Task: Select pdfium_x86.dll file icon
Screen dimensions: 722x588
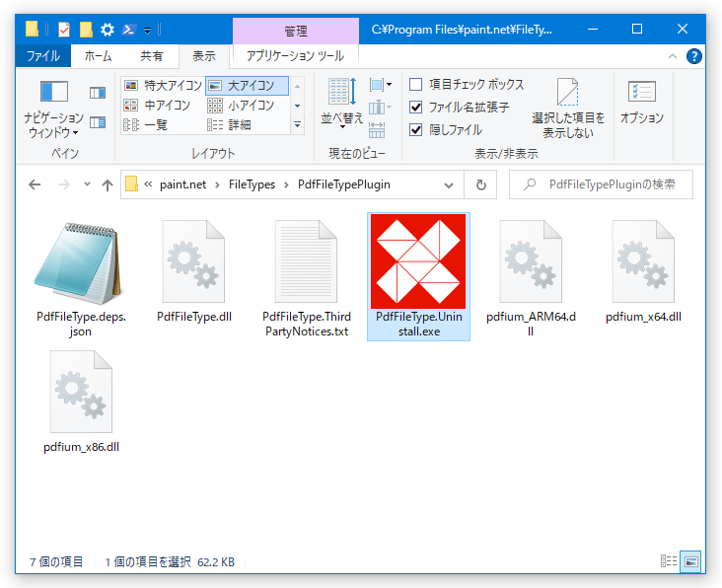Action: pos(81,392)
